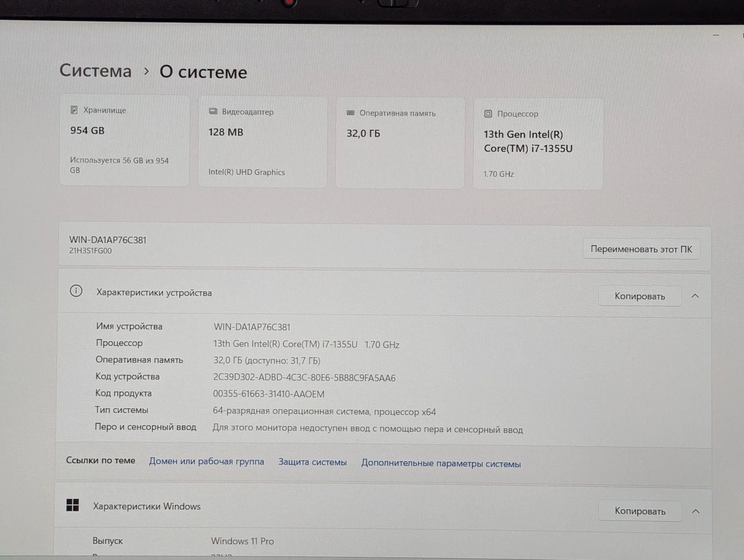
Task: Click the 32,0 ГБ (доступно: 31,7 ГБ) value
Action: (267, 360)
